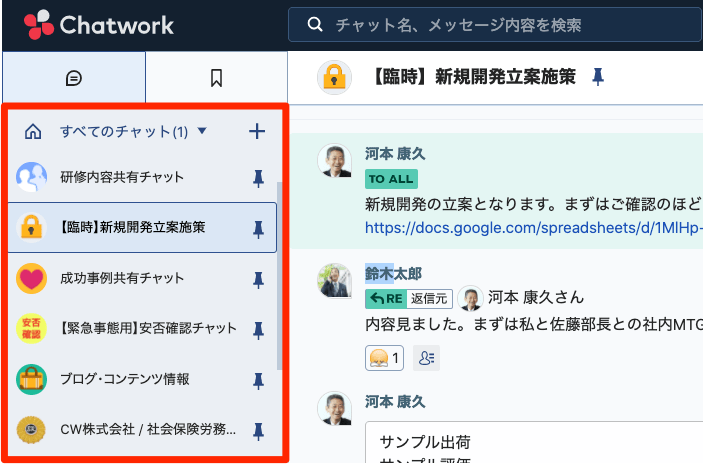Click the home icon in chat list

coord(33,131)
